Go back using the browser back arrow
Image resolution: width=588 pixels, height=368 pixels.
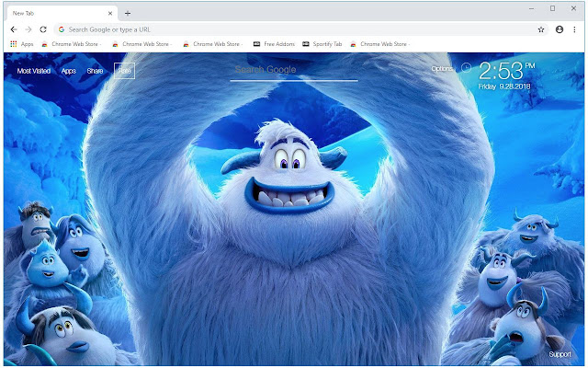click(14, 29)
